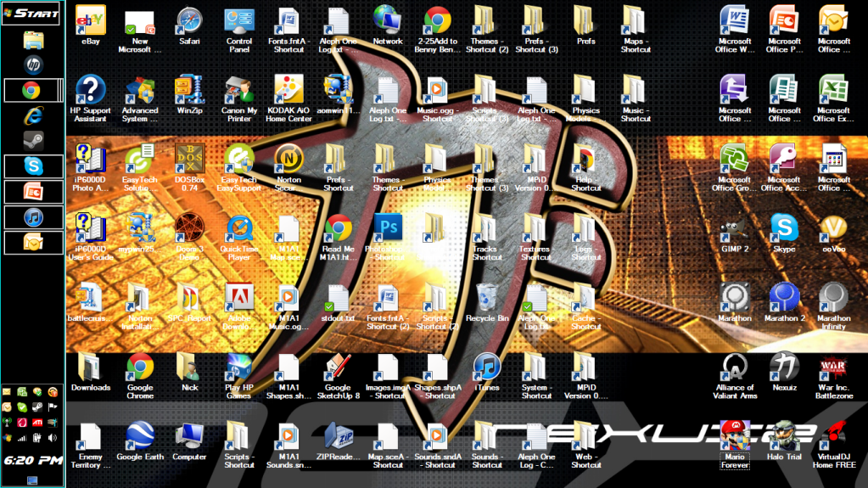Viewport: 868px width, 488px height.
Task: Open Microsoft Office Excel icon
Action: point(834,98)
